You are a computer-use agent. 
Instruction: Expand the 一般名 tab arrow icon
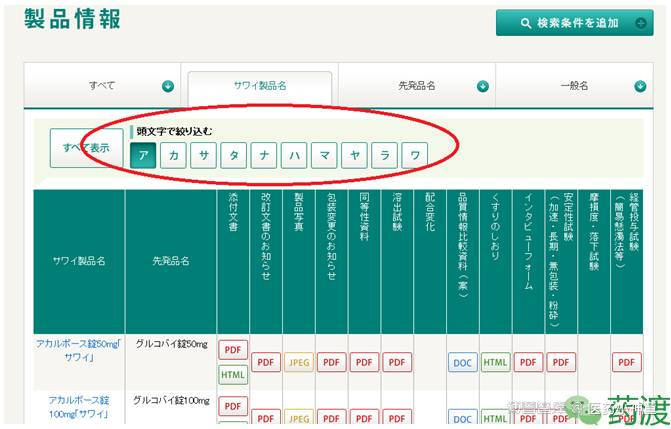coord(640,86)
